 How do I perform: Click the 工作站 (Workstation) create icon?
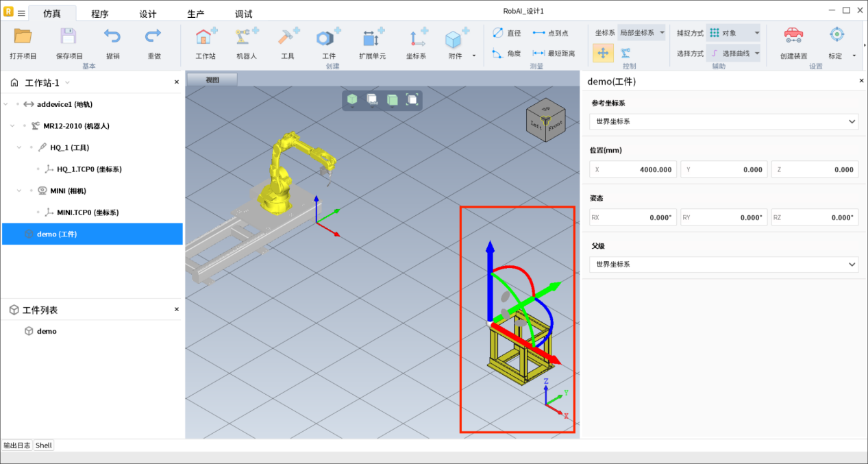click(x=206, y=38)
